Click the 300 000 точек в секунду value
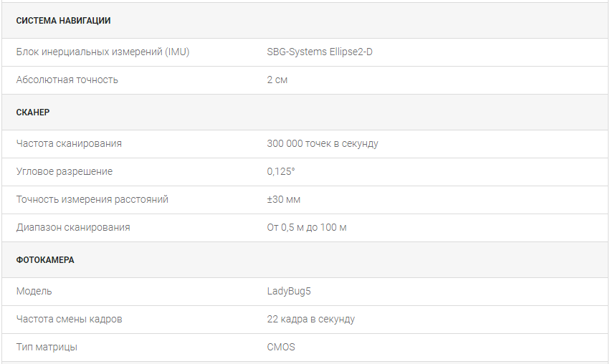 323,143
